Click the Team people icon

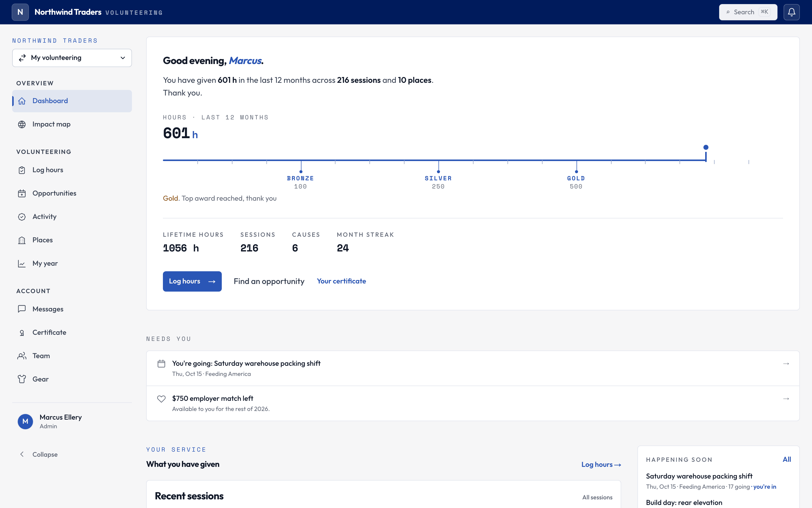[22, 356]
